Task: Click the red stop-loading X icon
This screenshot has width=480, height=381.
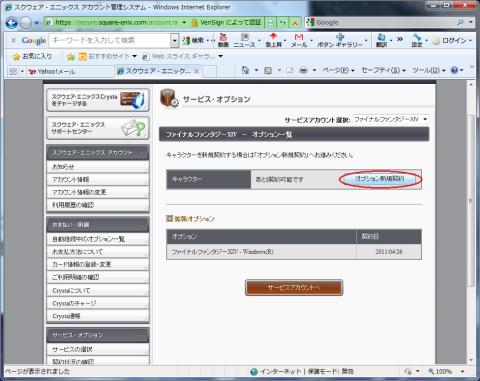Action: click(x=295, y=23)
